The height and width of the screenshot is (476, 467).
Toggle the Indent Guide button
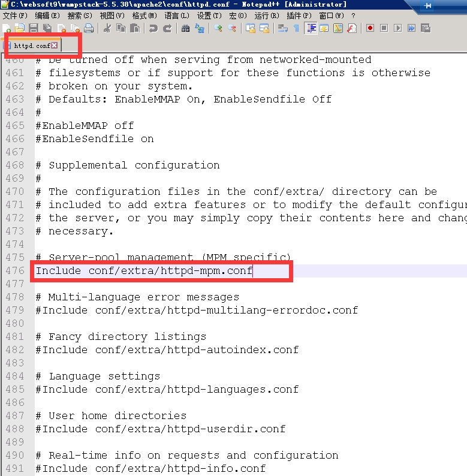click(311, 28)
